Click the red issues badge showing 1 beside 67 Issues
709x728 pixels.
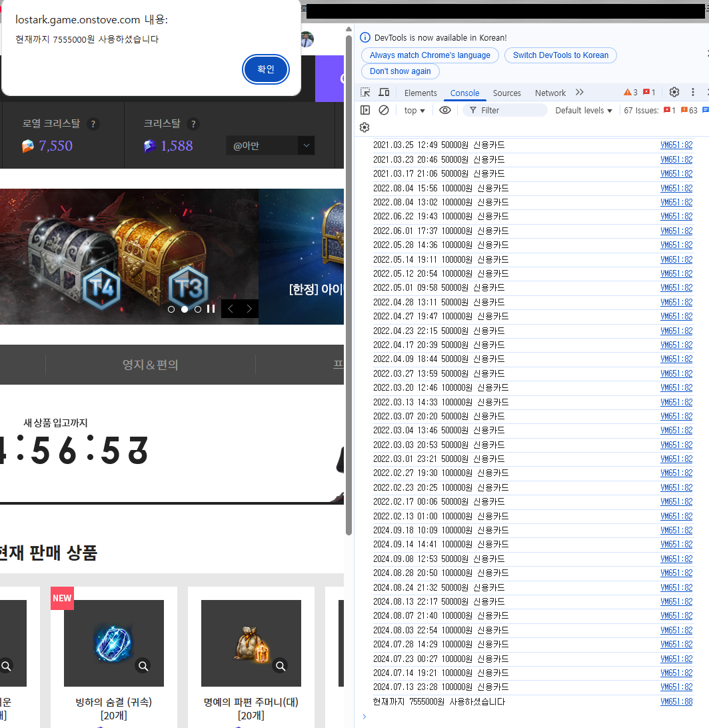(x=670, y=110)
